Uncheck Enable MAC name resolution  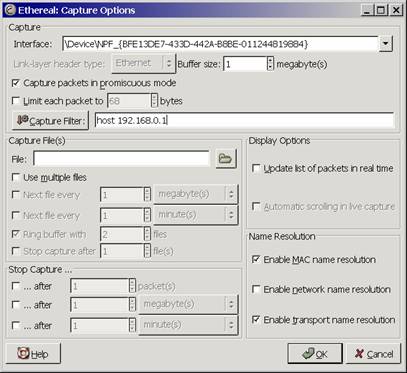pyautogui.click(x=256, y=259)
